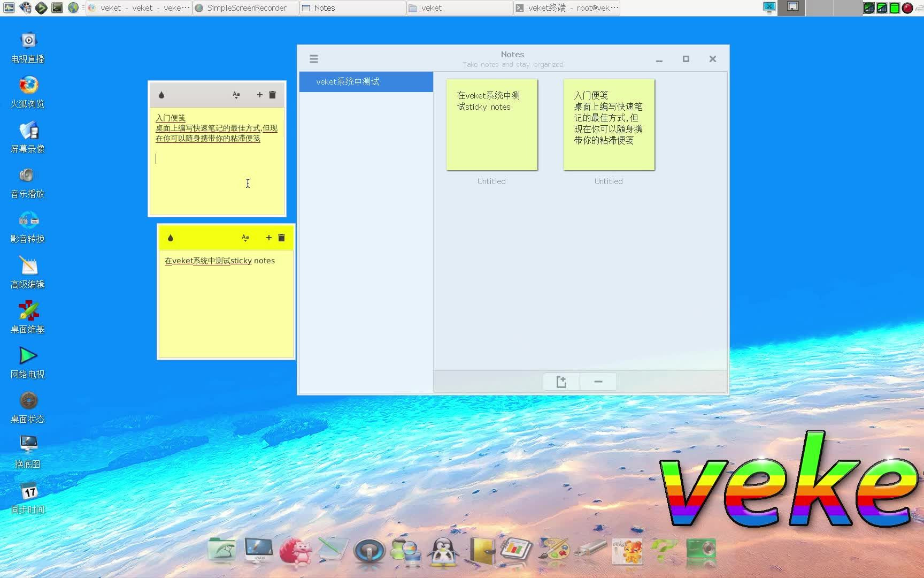924x578 pixels.
Task: Maximize the Notes window
Action: [686, 59]
